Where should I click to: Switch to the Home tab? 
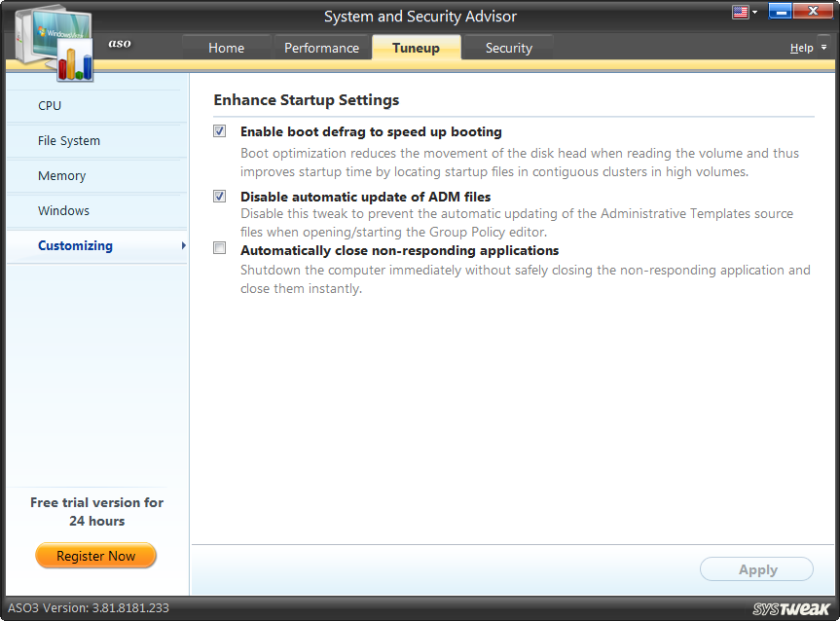coord(226,47)
